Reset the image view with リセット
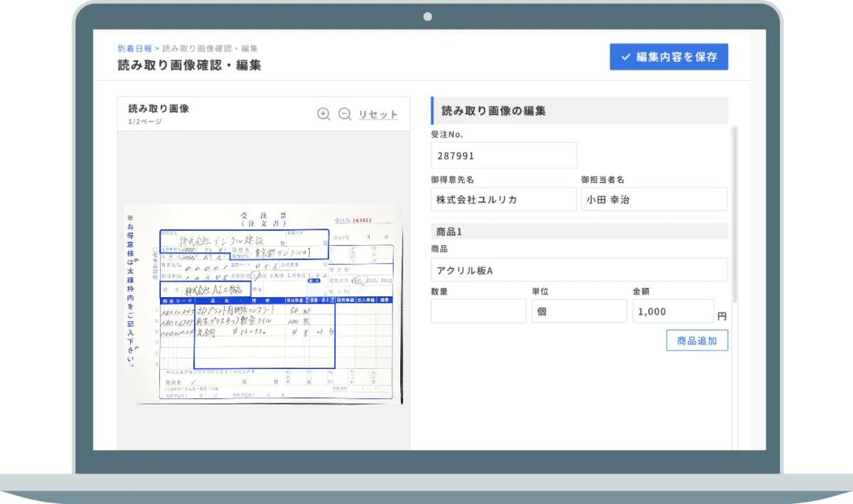The width and height of the screenshot is (853, 504). 378,114
